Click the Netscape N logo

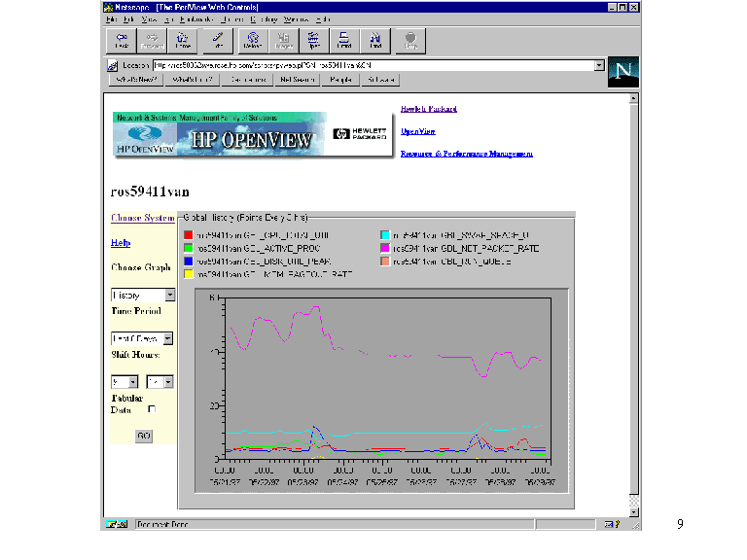[x=623, y=71]
